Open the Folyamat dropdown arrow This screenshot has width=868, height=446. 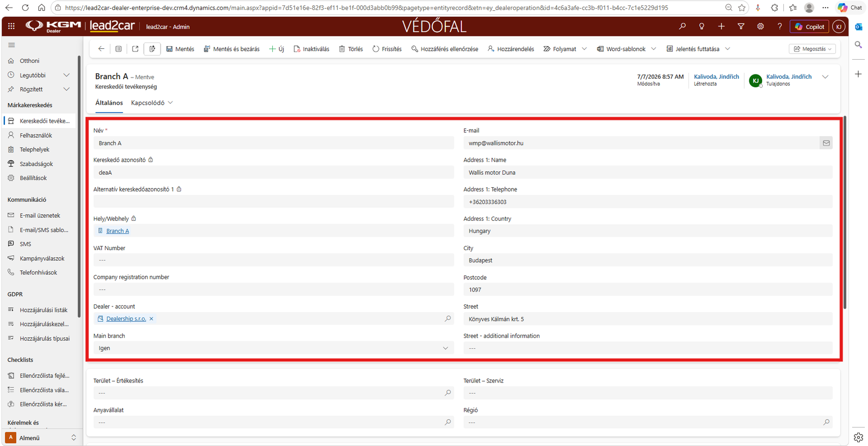click(584, 49)
